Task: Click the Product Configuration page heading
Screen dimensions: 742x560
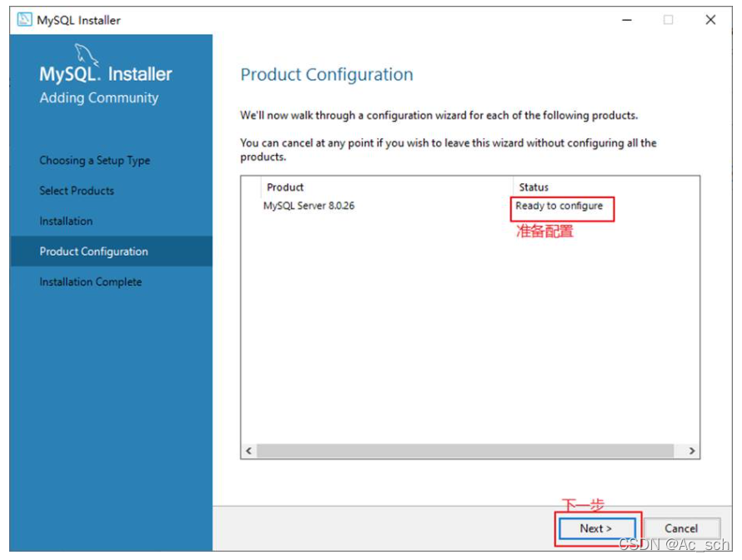Action: click(327, 75)
